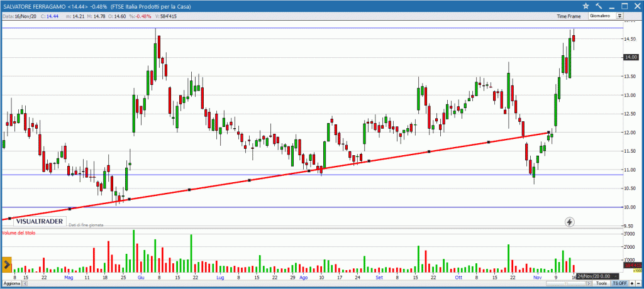Click the 10.00 price level on axis

pyautogui.click(x=631, y=207)
